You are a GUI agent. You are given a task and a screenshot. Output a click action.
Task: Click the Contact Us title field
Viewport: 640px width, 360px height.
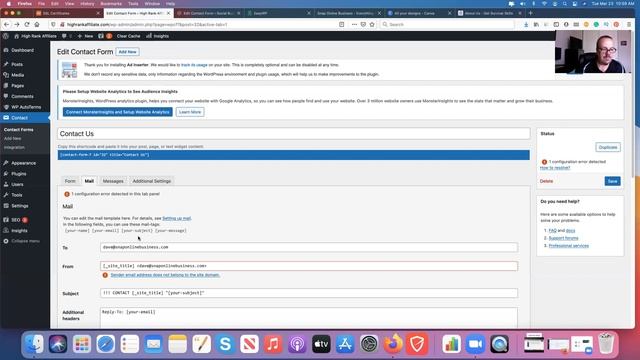pyautogui.click(x=294, y=133)
